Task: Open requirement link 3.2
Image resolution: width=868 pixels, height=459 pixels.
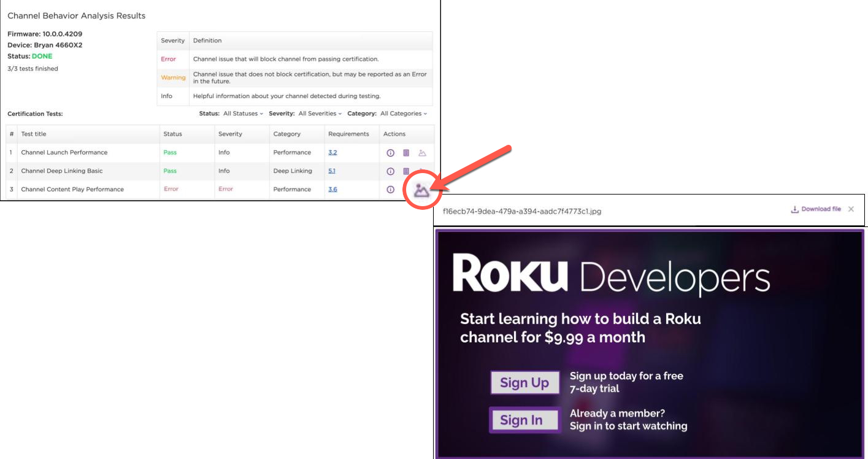Action: (x=332, y=152)
